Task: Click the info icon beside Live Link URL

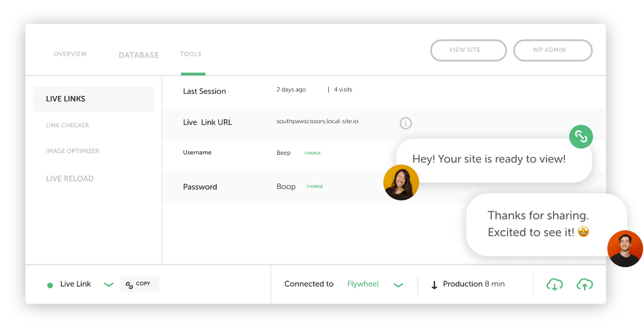Action: pyautogui.click(x=406, y=124)
